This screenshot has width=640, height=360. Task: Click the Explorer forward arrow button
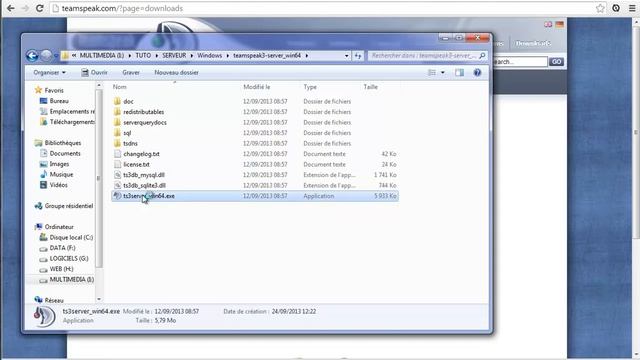pyautogui.click(x=46, y=55)
